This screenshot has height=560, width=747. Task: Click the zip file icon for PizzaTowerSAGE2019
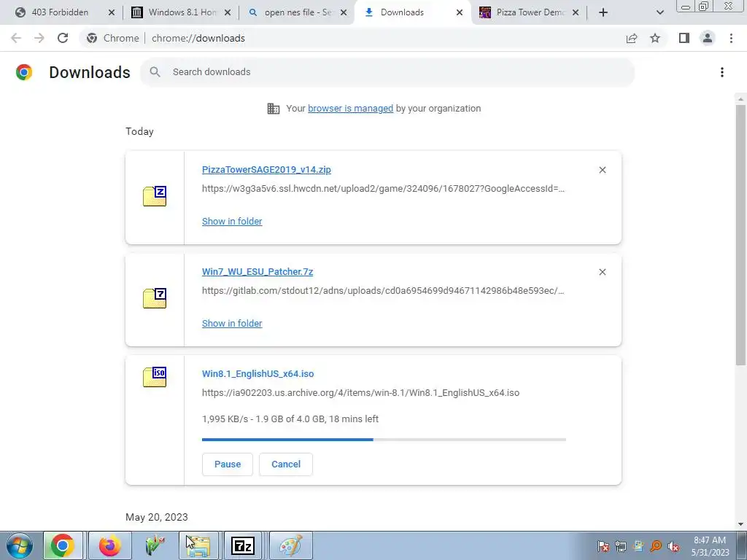[155, 196]
